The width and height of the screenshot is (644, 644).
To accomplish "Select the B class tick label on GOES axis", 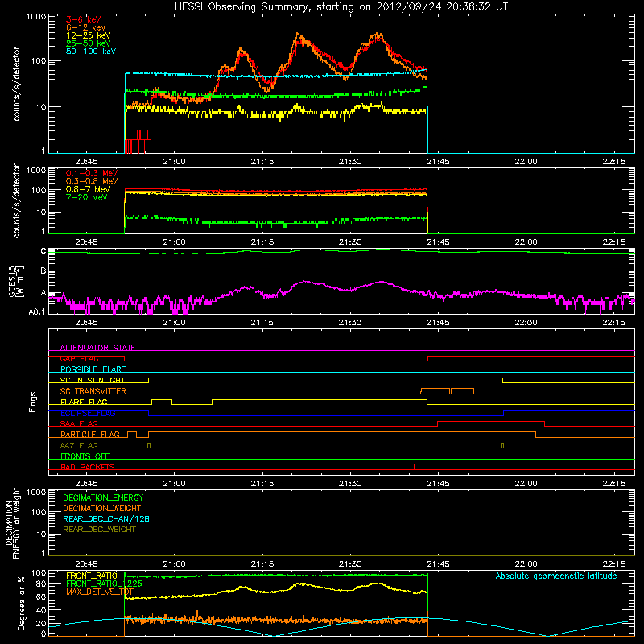I will pyautogui.click(x=43, y=271).
